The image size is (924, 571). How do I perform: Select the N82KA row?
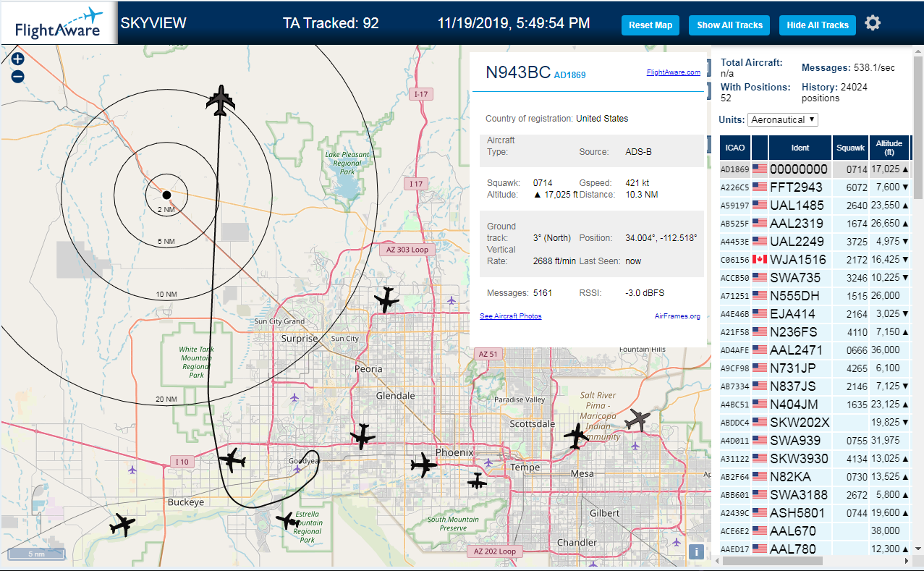pyautogui.click(x=814, y=476)
